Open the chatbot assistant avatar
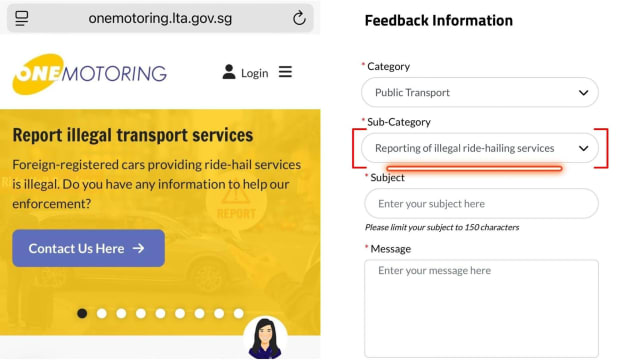640x360 pixels. click(x=265, y=338)
